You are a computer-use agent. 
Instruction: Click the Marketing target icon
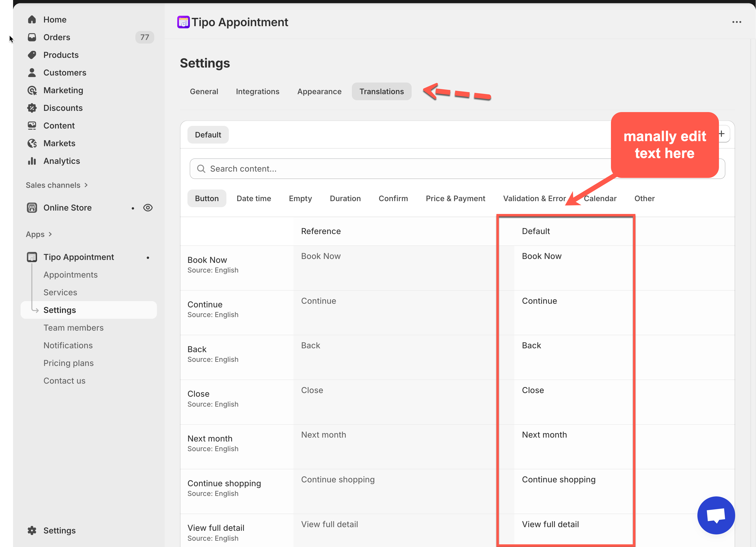(32, 90)
